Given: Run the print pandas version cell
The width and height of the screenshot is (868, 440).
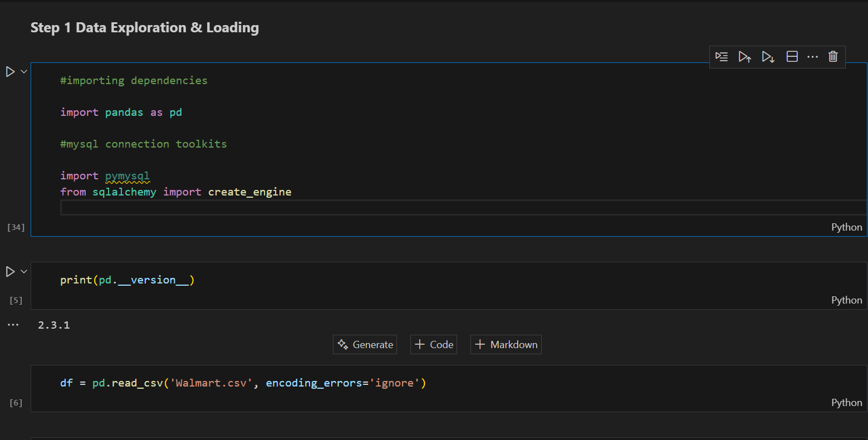Looking at the screenshot, I should click(10, 271).
